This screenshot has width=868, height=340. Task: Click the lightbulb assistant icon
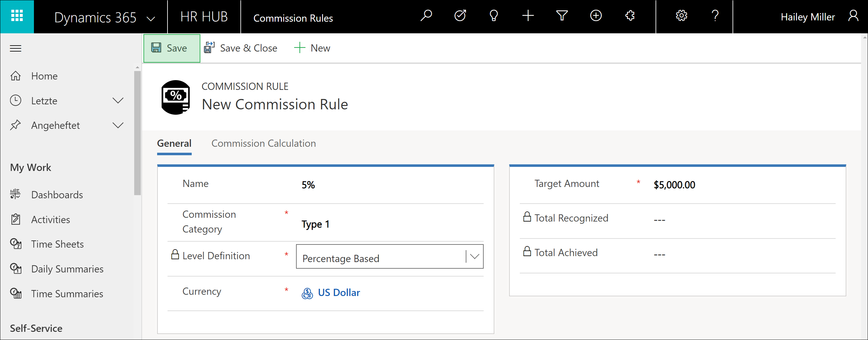click(x=494, y=16)
